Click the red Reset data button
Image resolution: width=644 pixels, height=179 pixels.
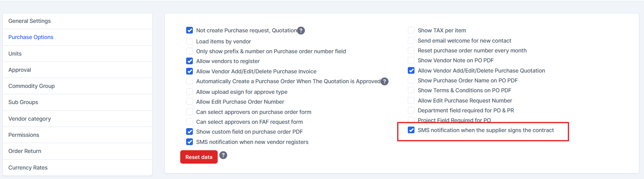[199, 157]
